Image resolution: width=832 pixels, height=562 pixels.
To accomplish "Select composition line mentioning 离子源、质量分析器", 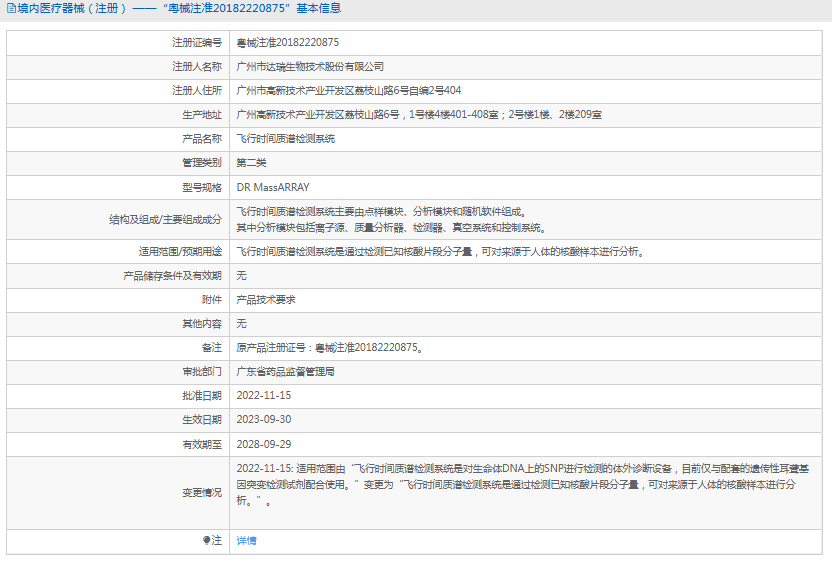I will pos(392,228).
